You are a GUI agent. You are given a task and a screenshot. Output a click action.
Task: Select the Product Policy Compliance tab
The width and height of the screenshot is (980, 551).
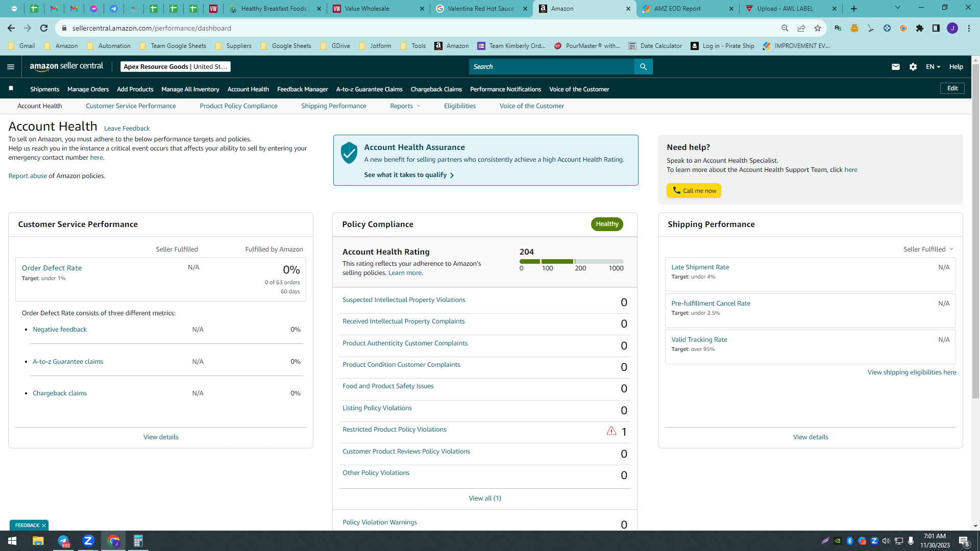[x=238, y=106]
